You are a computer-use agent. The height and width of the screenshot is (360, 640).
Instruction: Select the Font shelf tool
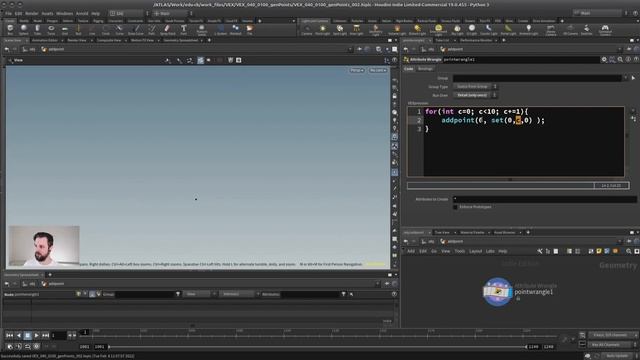pyautogui.click(x=184, y=29)
